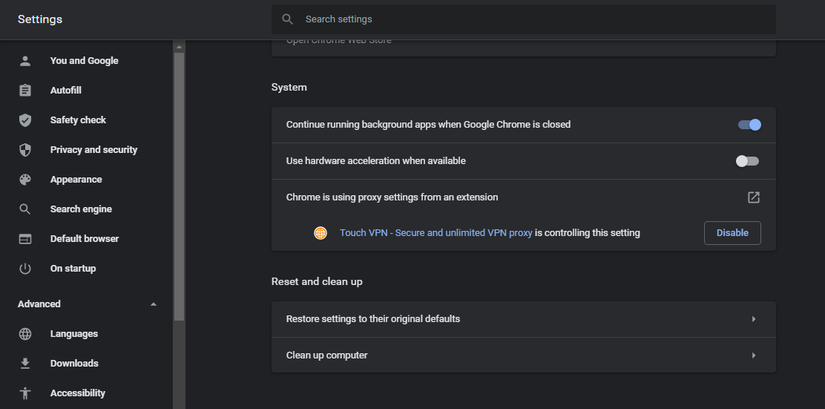Click the Downloads arrow icon
This screenshot has width=825, height=409.
point(26,363)
